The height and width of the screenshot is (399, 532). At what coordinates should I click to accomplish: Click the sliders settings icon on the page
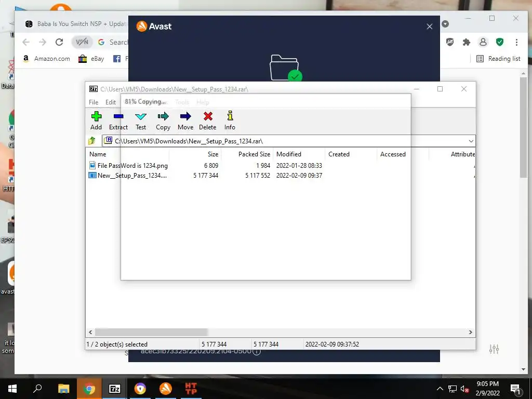pyautogui.click(x=494, y=349)
